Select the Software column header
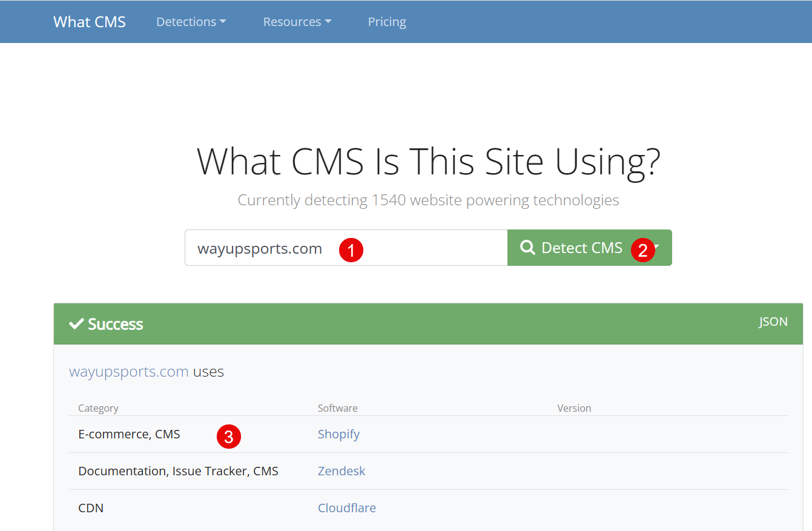The width and height of the screenshot is (812, 531). click(337, 408)
